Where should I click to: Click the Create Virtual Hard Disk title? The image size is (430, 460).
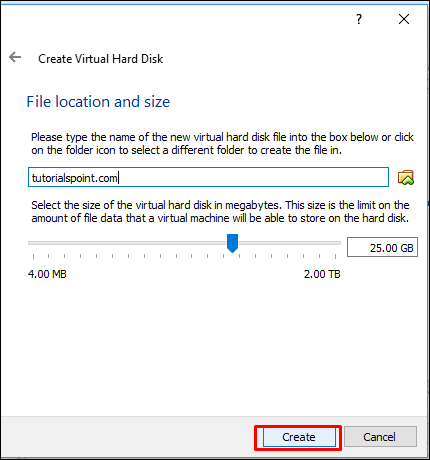(x=101, y=59)
